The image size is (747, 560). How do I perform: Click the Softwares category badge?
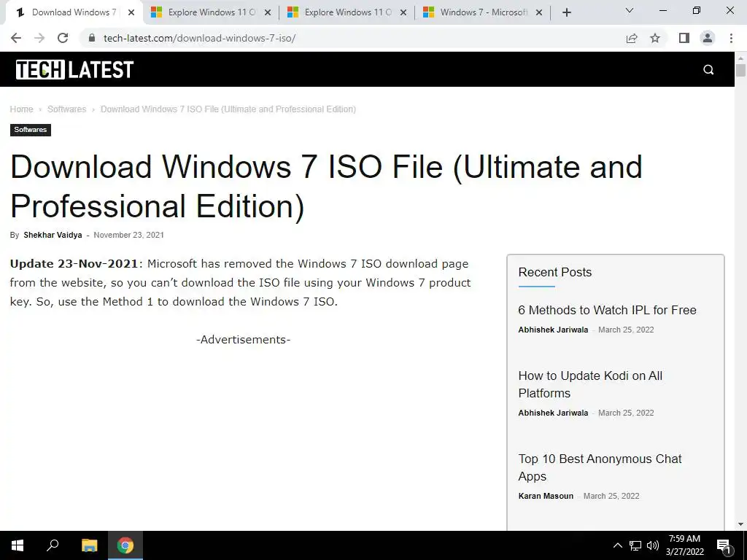(x=31, y=130)
